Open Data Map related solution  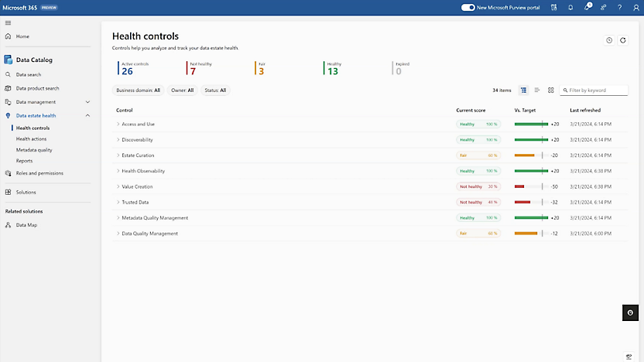26,225
